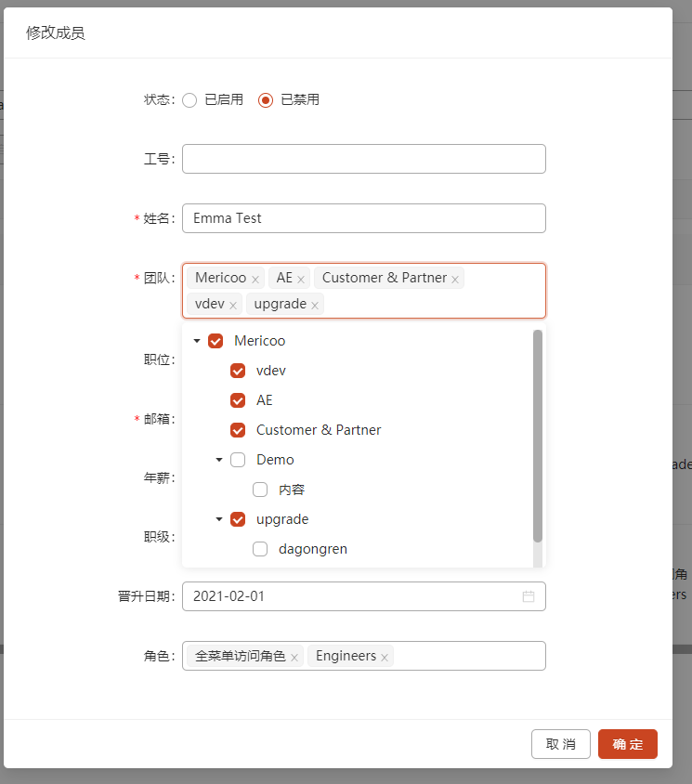This screenshot has height=784, width=692.
Task: Click the 晋升日期 date field 2021-02-01
Action: (364, 596)
